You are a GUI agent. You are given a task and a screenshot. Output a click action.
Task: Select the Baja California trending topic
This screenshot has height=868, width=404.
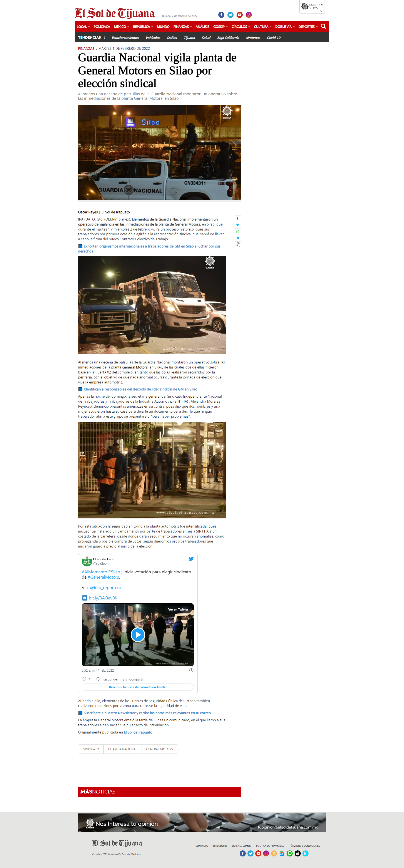tap(228, 38)
